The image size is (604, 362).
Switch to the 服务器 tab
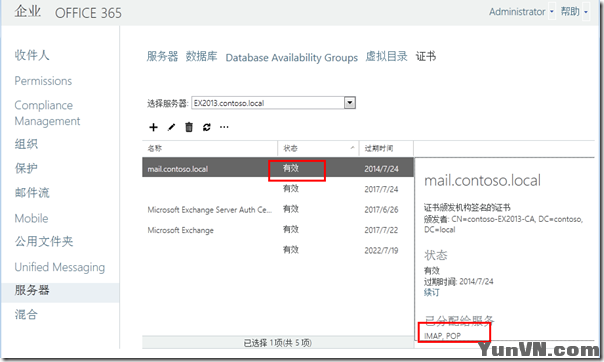tap(162, 56)
